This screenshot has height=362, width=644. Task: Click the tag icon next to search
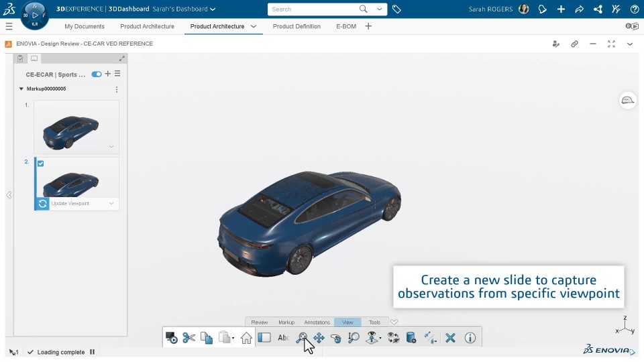click(396, 9)
